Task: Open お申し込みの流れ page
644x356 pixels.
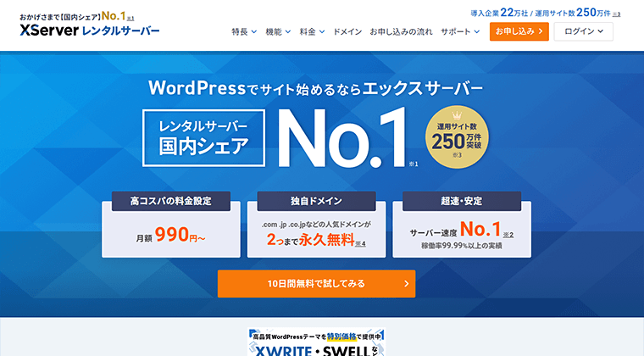Action: coord(402,31)
